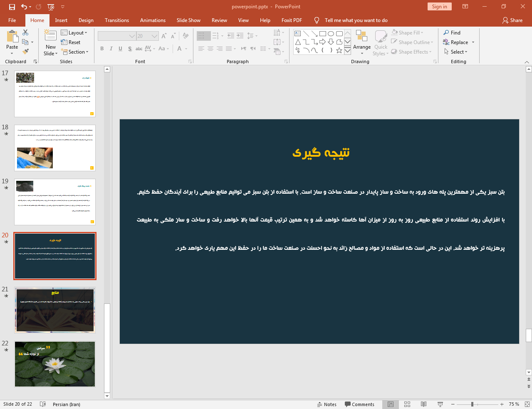Screen dimensions: 532x409
Task: Decrease font size button
Action: click(173, 36)
